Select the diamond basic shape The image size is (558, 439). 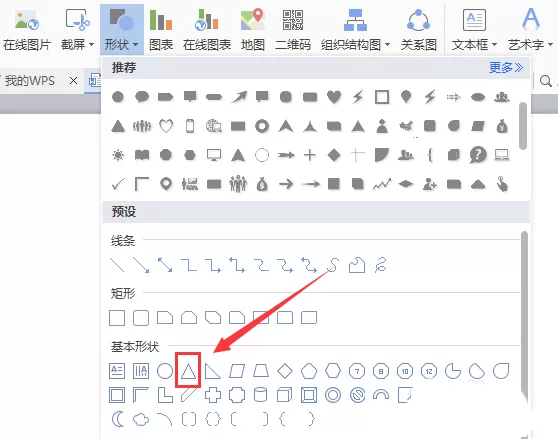[x=285, y=371]
